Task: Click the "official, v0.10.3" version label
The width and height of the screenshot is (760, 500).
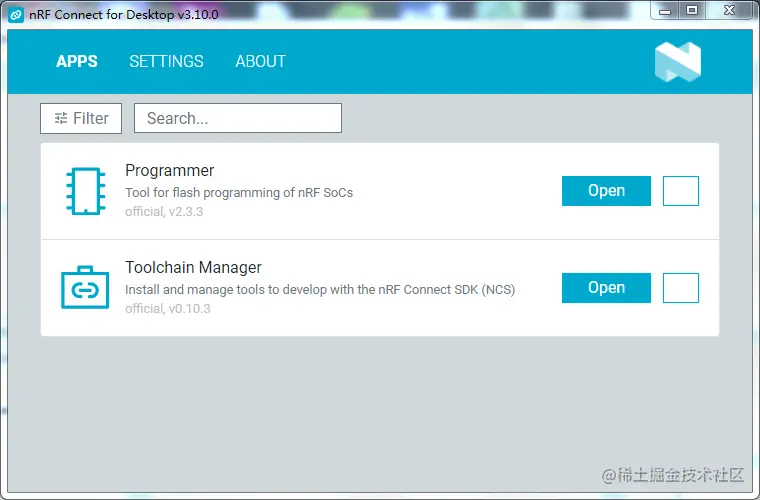Action: [x=167, y=309]
